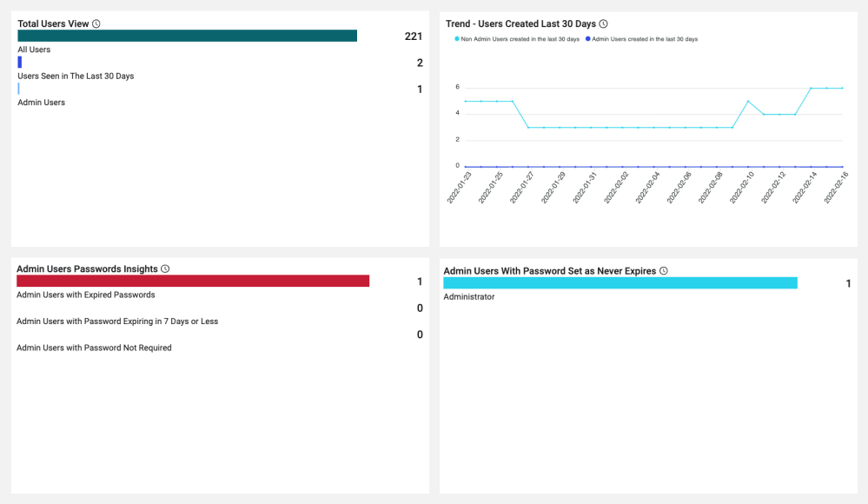Select the light blue Admin Users bar
868x504 pixels.
point(18,89)
